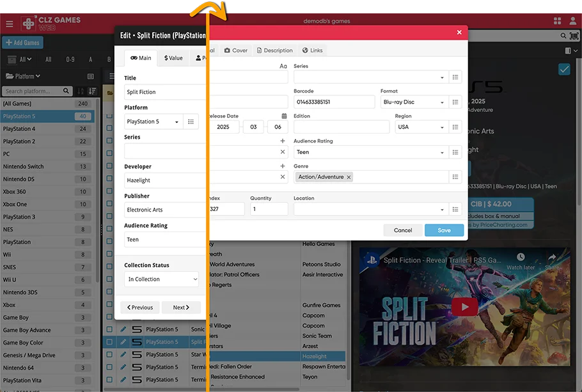Click the CLZ Games Web logo
This screenshot has height=392, width=582.
51,24
